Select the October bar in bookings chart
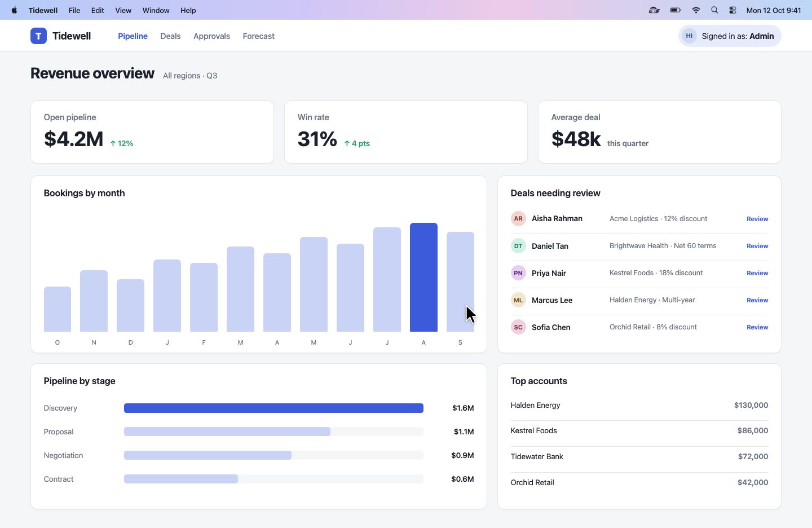This screenshot has height=528, width=812. coord(58,309)
